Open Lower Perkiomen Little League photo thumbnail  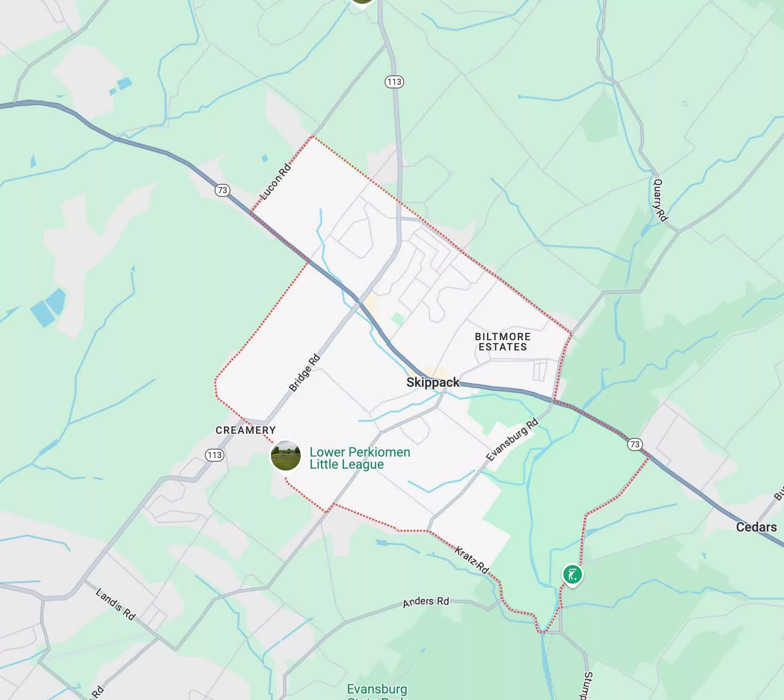[x=285, y=456]
